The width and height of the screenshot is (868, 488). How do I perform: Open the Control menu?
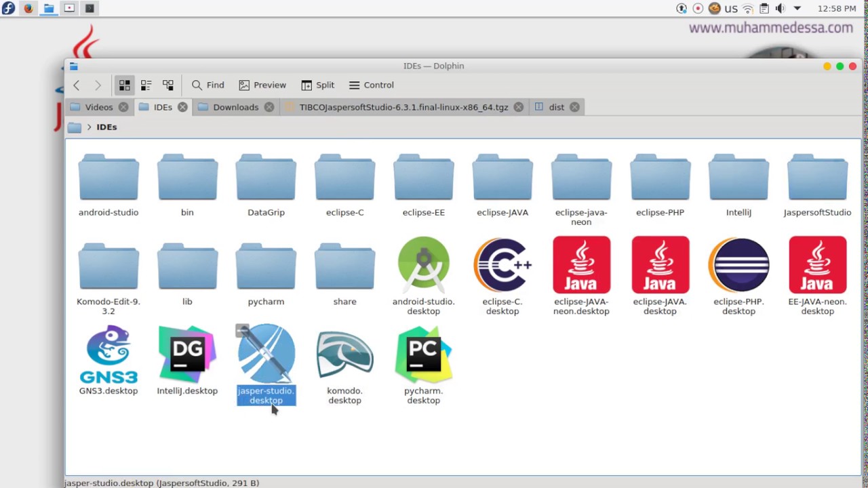(x=371, y=85)
